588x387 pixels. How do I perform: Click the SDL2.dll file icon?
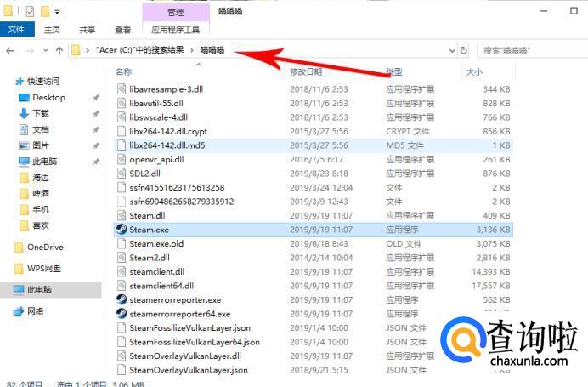pyautogui.click(x=122, y=174)
